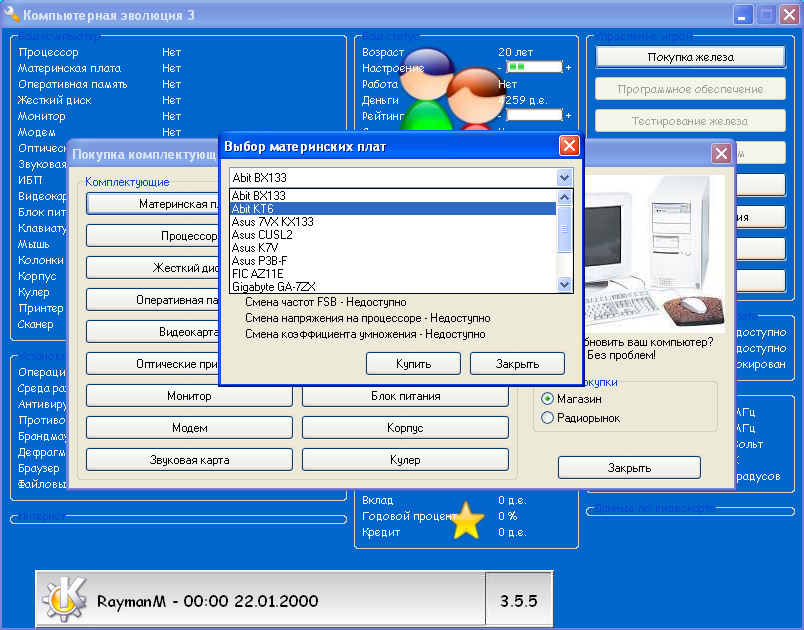
Task: Choose Asus K7V from the motherboard list
Action: point(252,247)
